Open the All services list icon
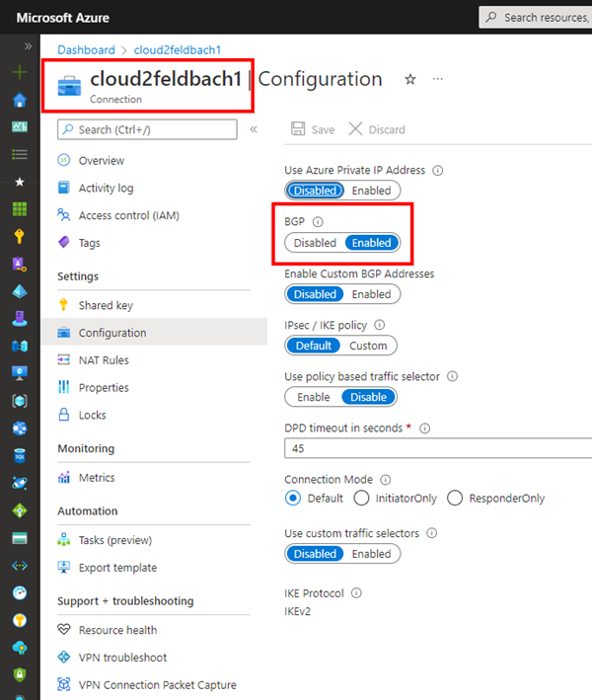Image resolution: width=592 pixels, height=700 pixels. 20,154
